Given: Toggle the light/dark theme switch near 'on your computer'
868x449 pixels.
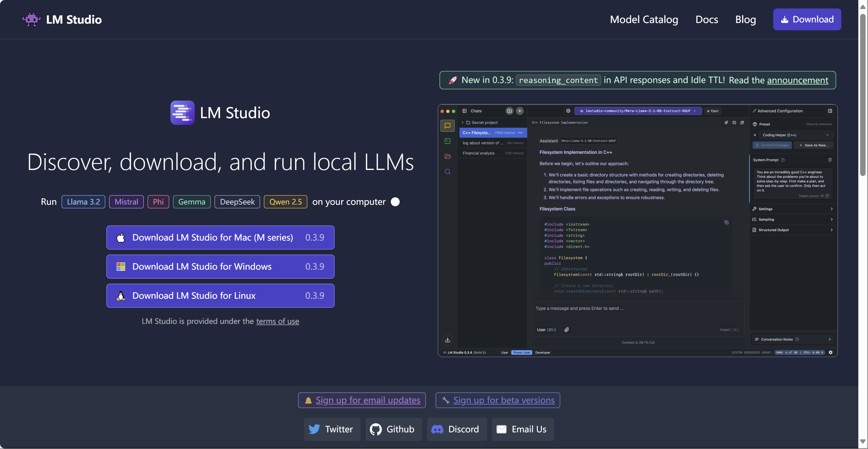Looking at the screenshot, I should (395, 201).
